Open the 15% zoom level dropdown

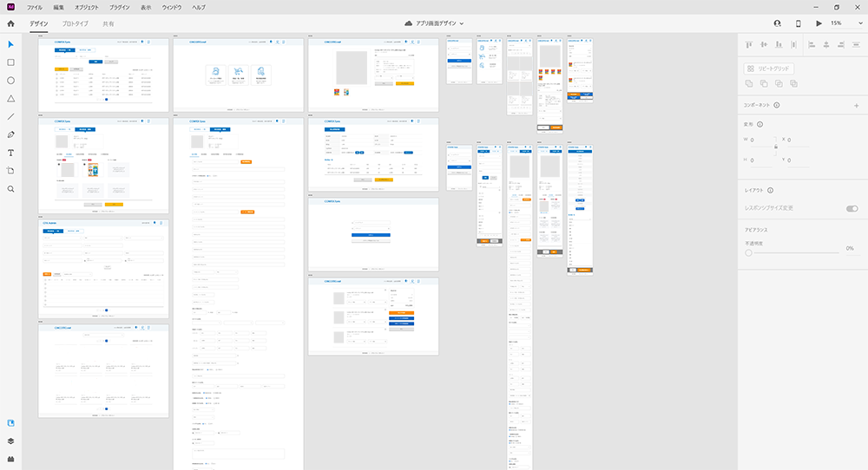[859, 23]
